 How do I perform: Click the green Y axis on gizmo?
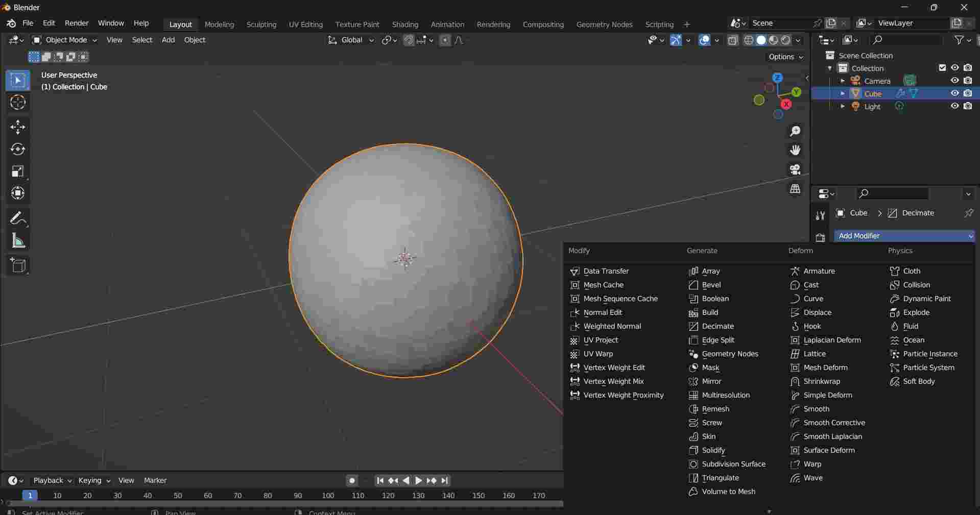[797, 92]
